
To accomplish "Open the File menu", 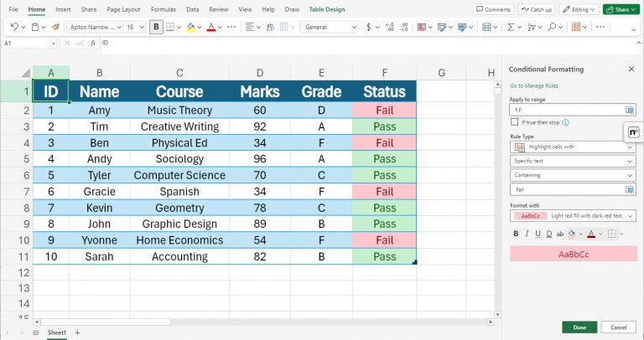I will pos(13,9).
